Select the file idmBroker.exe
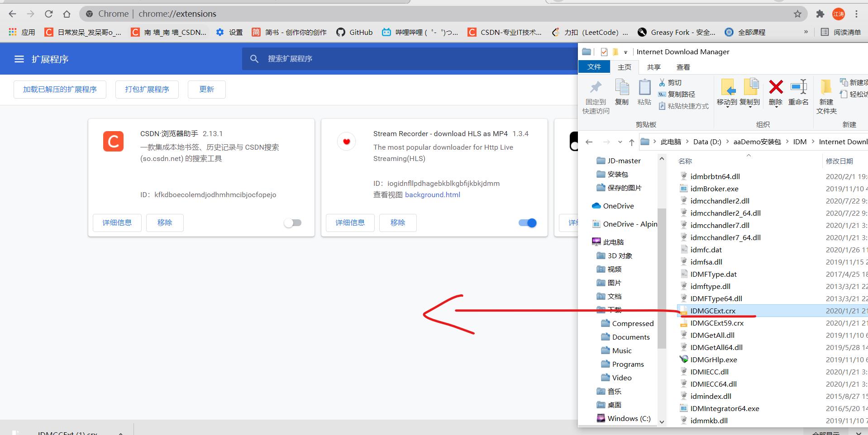 click(x=714, y=189)
